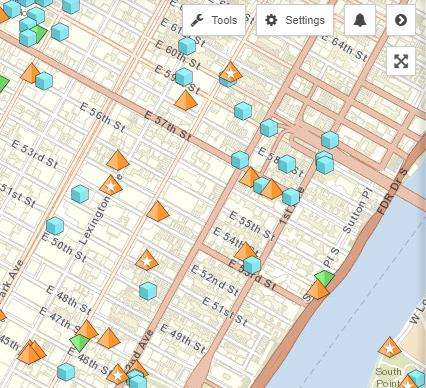Select the blue cube beside the E 61st St label
This screenshot has width=426, height=388.
187,46
